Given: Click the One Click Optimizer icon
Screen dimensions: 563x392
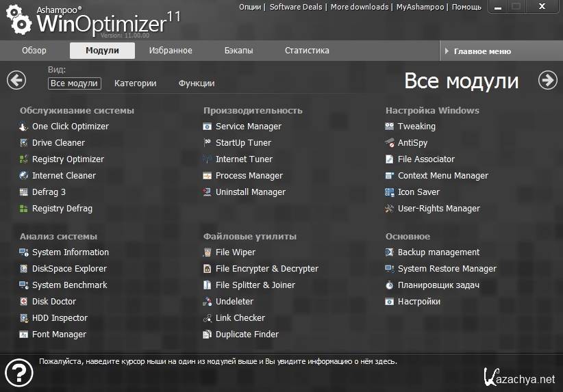Looking at the screenshot, I should point(24,127).
